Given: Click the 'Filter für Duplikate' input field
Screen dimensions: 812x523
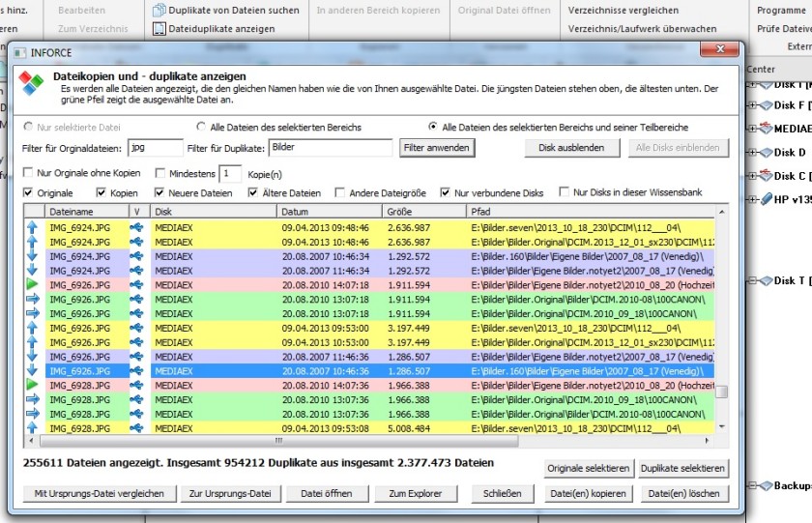Looking at the screenshot, I should pyautogui.click(x=331, y=148).
